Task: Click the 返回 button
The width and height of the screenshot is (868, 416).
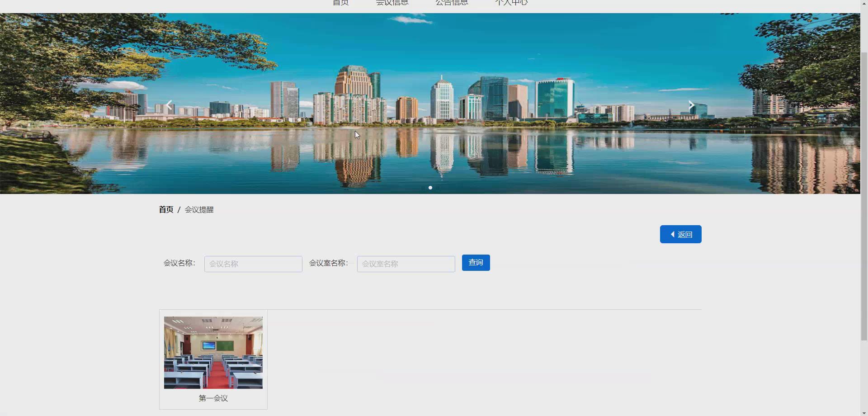Action: tap(680, 234)
